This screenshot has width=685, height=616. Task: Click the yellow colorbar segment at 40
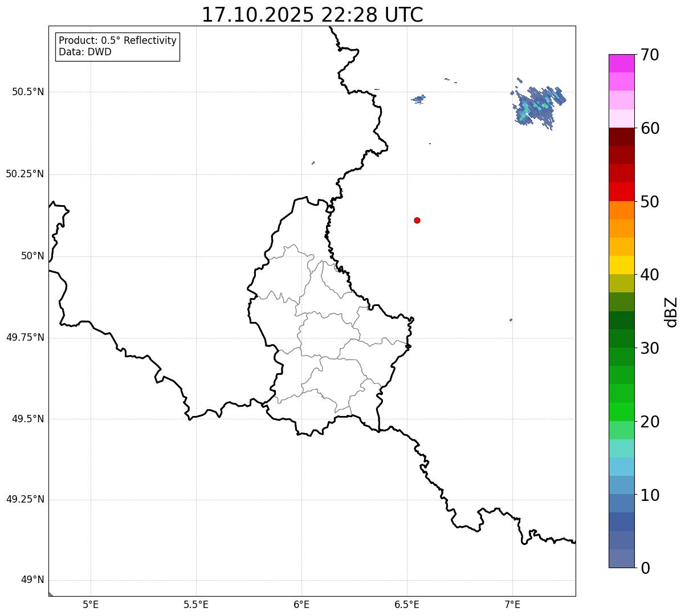pyautogui.click(x=622, y=265)
